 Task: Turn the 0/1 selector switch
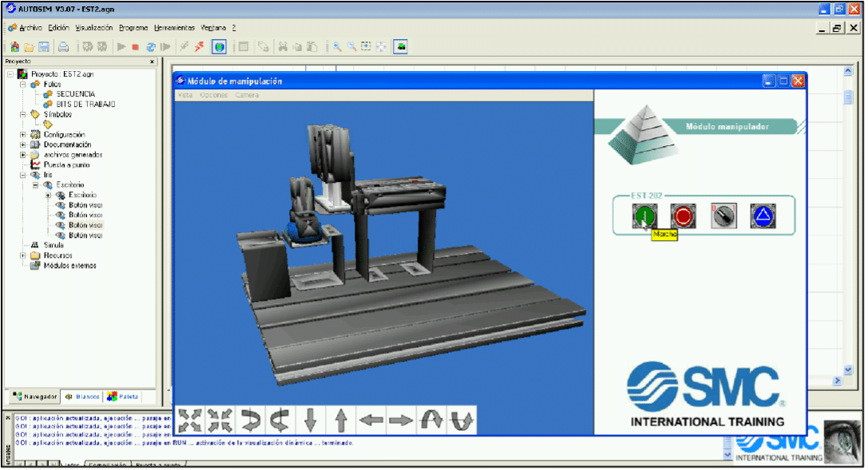click(723, 215)
